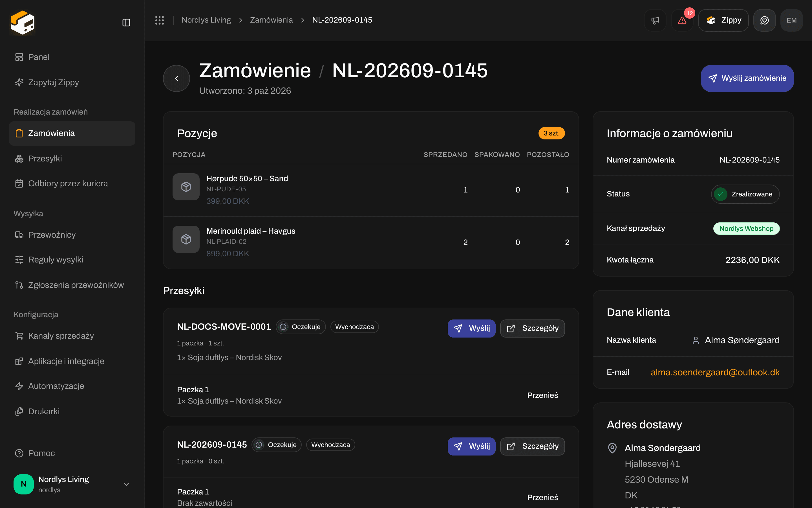The width and height of the screenshot is (812, 508).
Task: Open Automatyzacje in sidebar
Action: tap(72, 386)
